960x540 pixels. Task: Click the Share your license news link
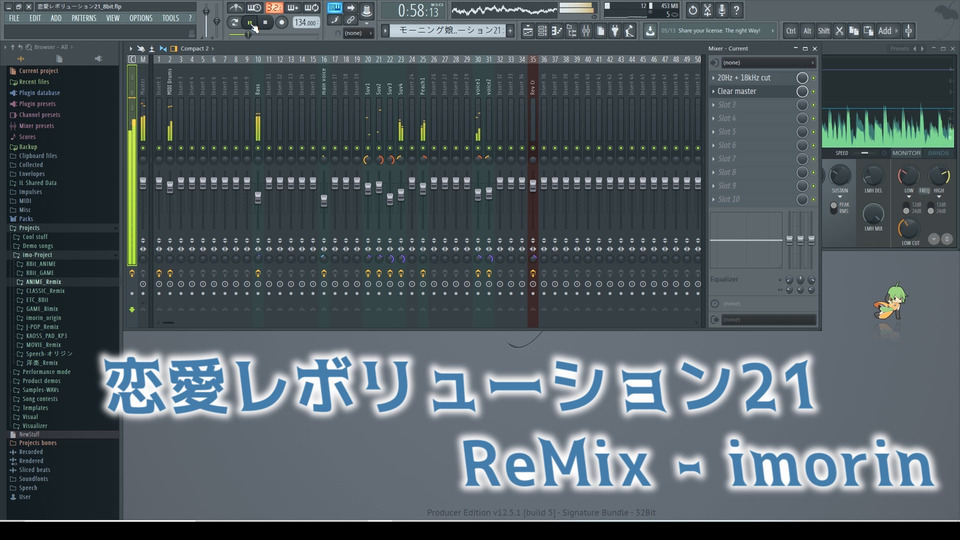[719, 31]
